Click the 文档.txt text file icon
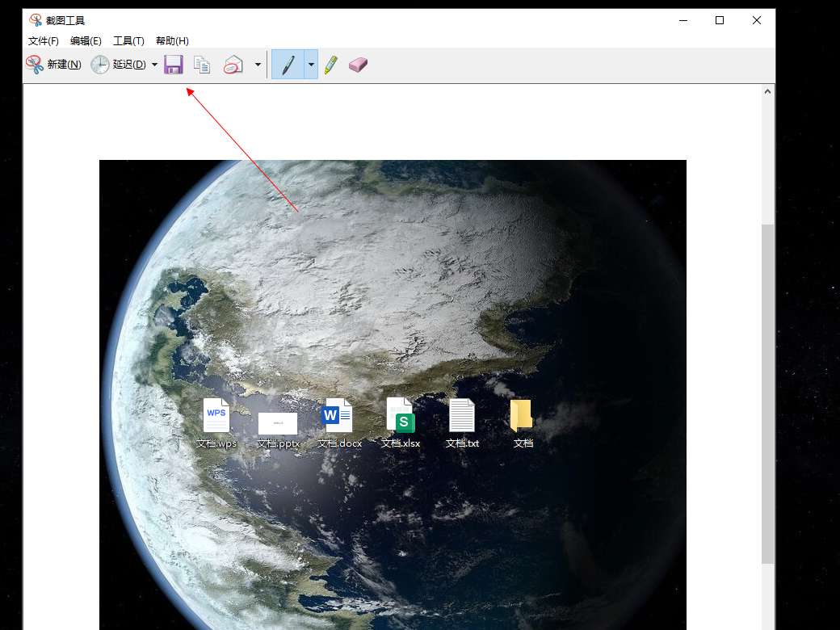Screen dimensions: 840x630 pos(462,415)
